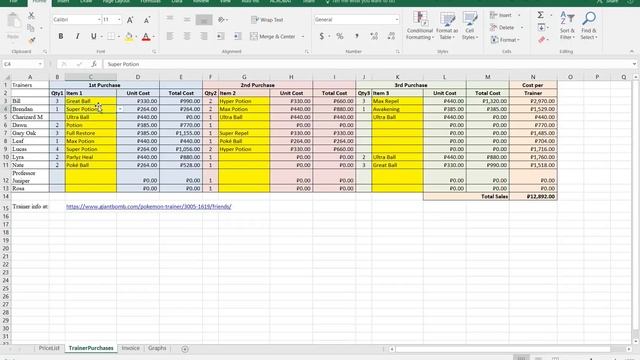Screen dimensions: 640x360
Task: Open Alignment group dialog launcher
Action: [307, 52]
